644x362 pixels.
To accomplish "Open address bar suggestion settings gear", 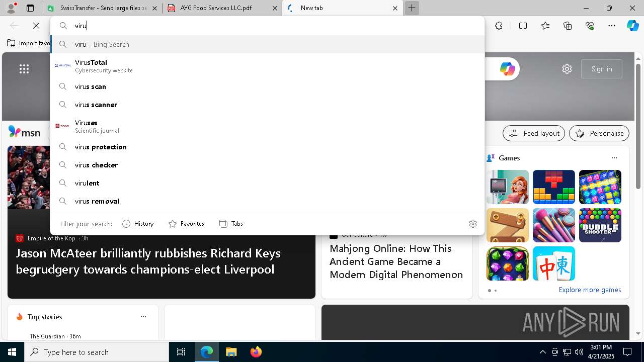I will 472,224.
